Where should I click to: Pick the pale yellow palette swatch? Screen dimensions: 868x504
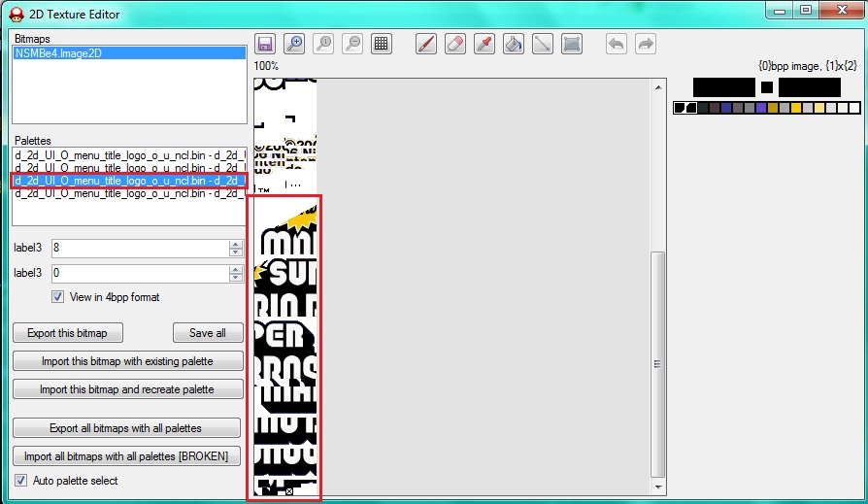[x=819, y=108]
